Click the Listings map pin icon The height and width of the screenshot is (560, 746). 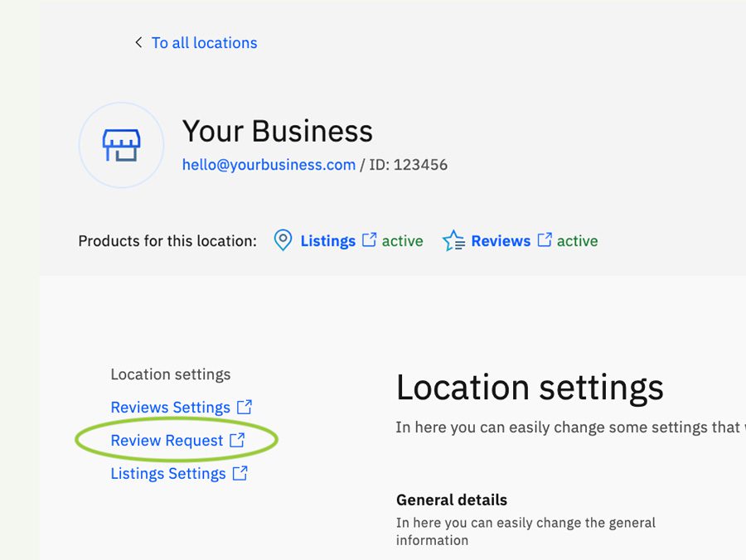coord(283,240)
